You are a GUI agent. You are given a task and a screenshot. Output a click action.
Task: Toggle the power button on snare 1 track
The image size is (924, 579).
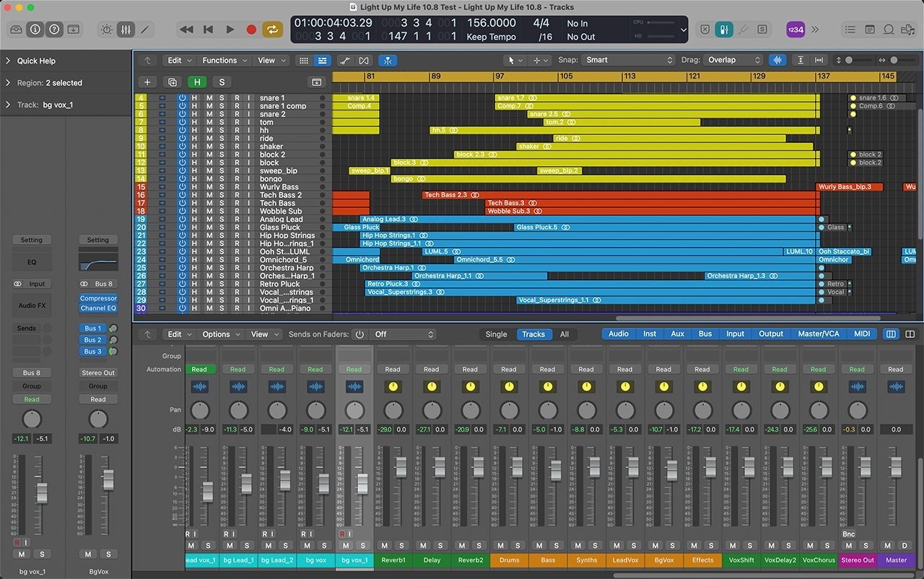(182, 98)
